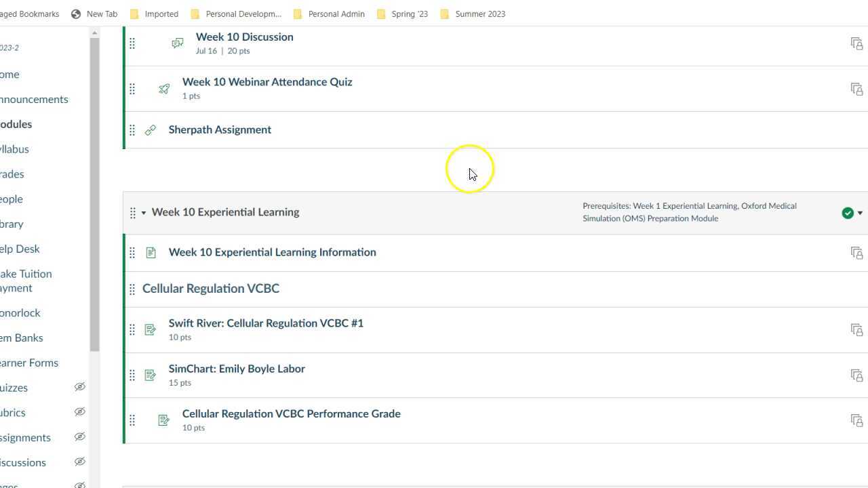Toggle the Rubrics navigation visibility eye
868x488 pixels.
pos(79,412)
